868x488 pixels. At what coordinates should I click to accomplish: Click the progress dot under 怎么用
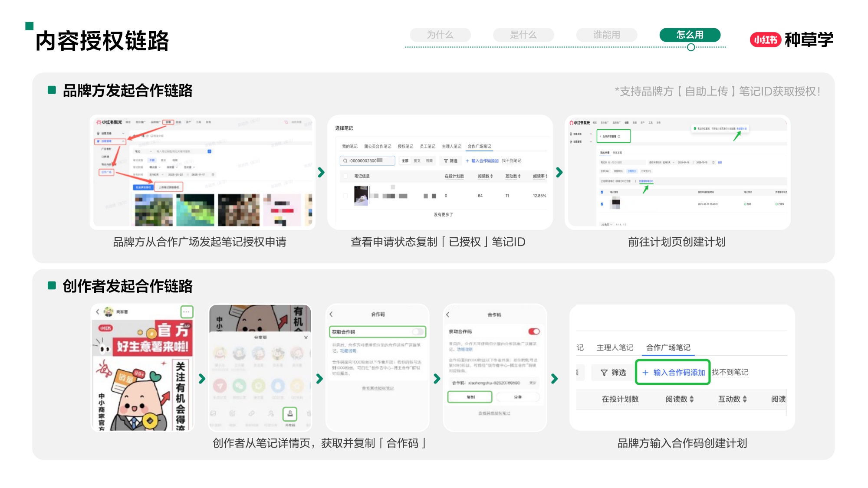[x=691, y=47]
